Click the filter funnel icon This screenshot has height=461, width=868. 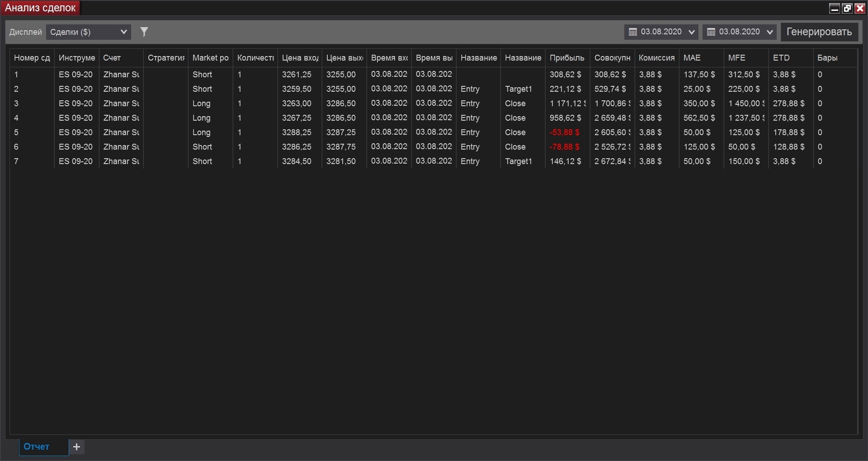pyautogui.click(x=144, y=32)
